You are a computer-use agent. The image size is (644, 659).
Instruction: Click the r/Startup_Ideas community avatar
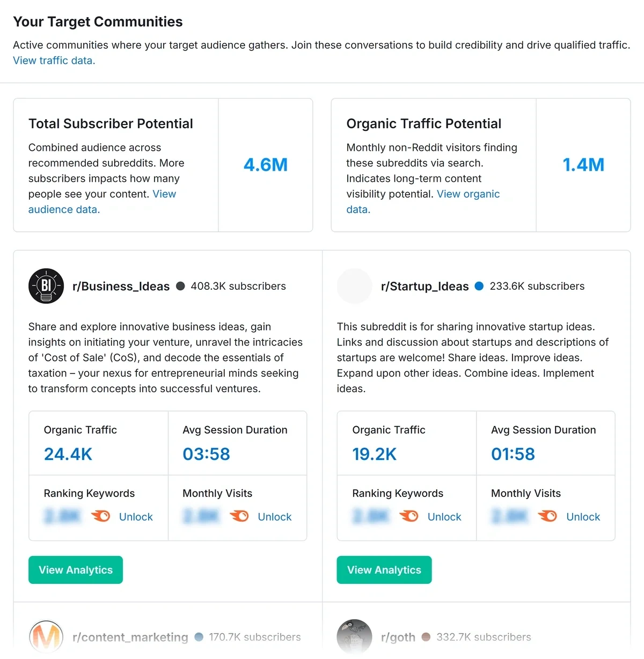click(354, 286)
